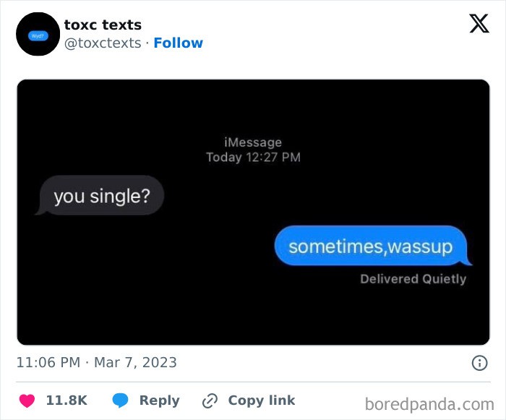Click the "Today 12:27 PM" timestamp
This screenshot has height=420, width=506.
click(253, 157)
